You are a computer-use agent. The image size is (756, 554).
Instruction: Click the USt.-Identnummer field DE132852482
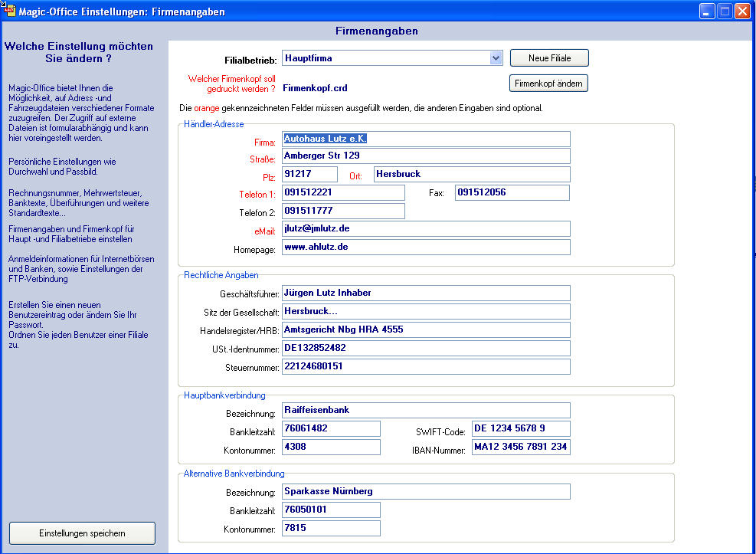426,348
